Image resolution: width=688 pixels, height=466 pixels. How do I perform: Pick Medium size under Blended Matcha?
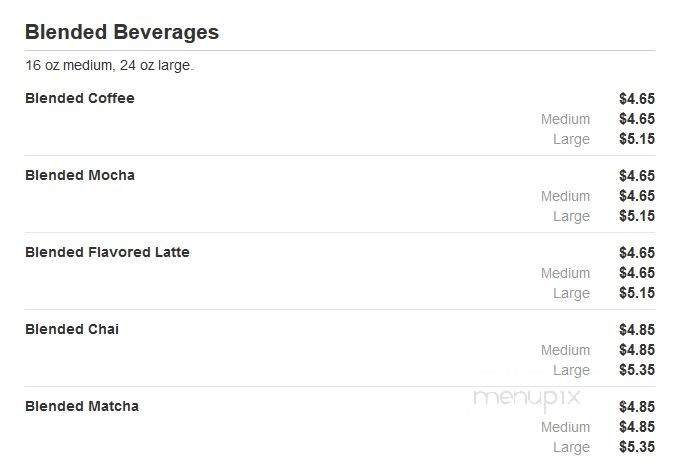coord(565,427)
